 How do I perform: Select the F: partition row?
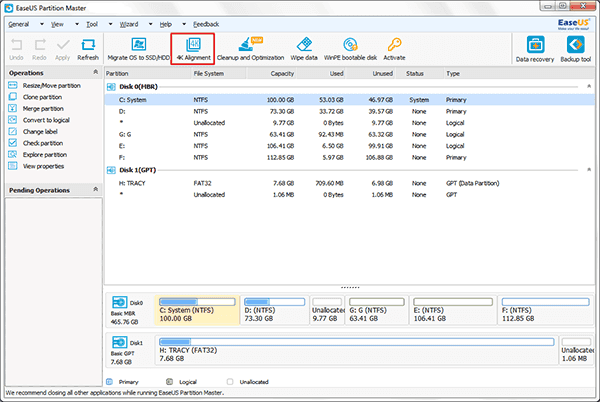[349, 157]
